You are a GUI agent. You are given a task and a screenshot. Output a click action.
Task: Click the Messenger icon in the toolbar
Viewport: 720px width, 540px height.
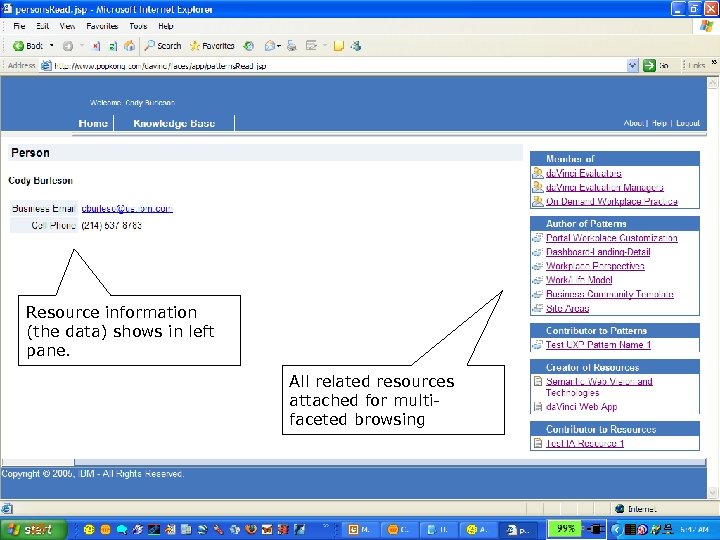coord(356,45)
